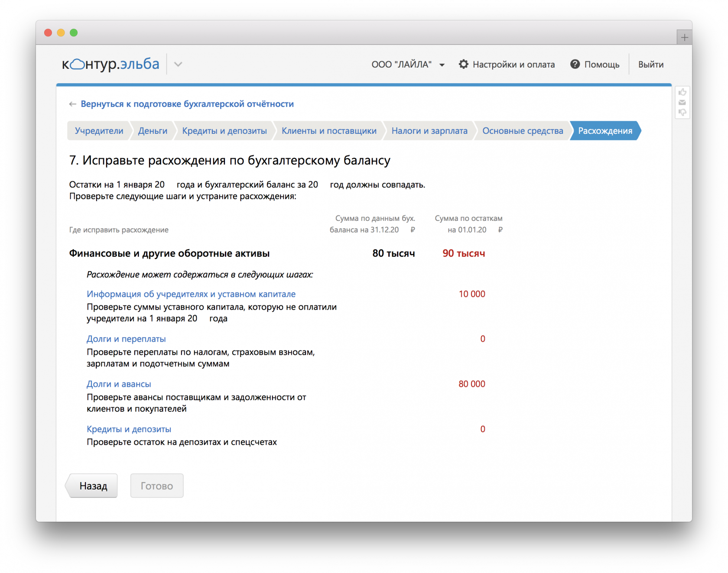Open a new tab with plus button
This screenshot has width=728, height=573.
tap(684, 37)
